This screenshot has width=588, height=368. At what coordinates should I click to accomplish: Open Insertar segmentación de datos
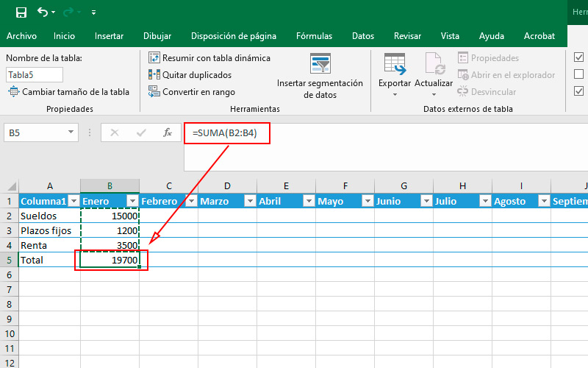(320, 77)
